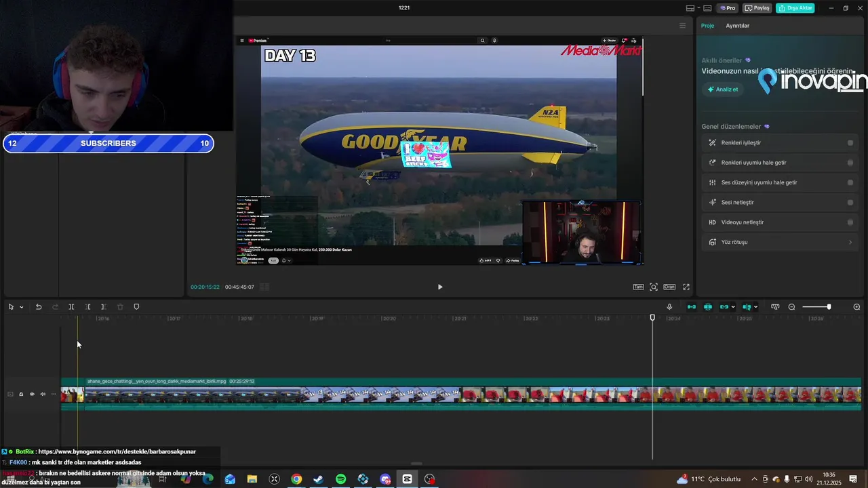
Task: Enable Sesi netleştir toggle
Action: 850,202
